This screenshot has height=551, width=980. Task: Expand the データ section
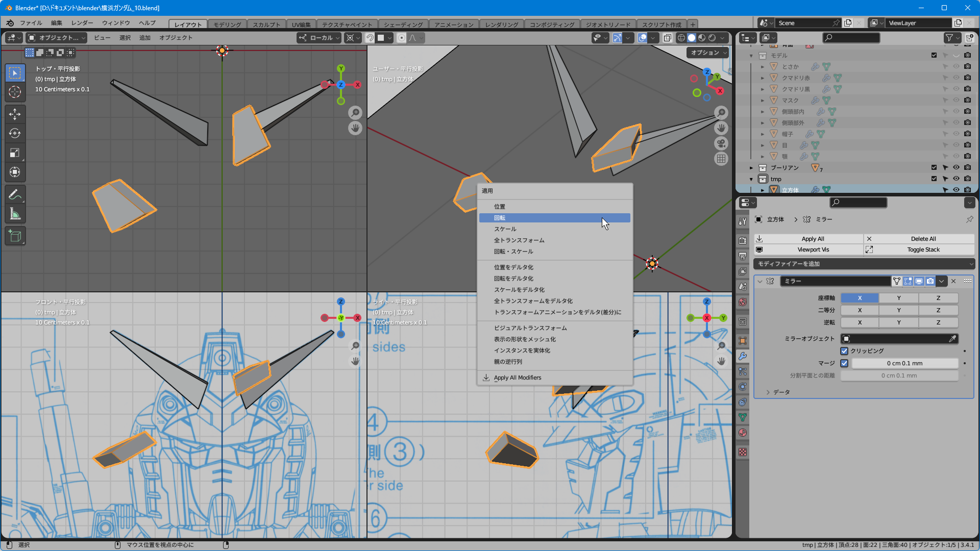[768, 392]
